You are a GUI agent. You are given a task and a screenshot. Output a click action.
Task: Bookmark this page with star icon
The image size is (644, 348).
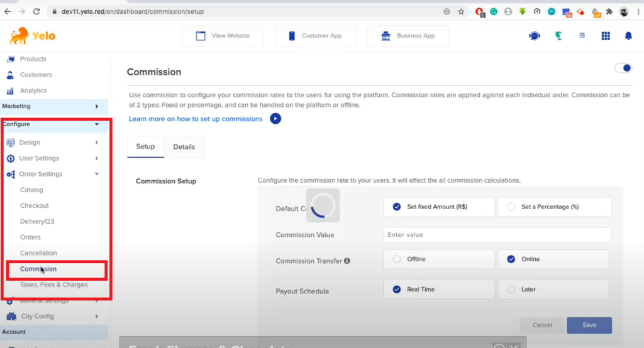[x=461, y=11]
